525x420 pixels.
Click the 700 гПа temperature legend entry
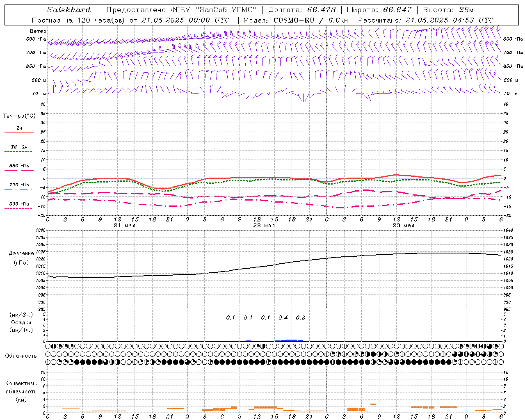tap(19, 185)
